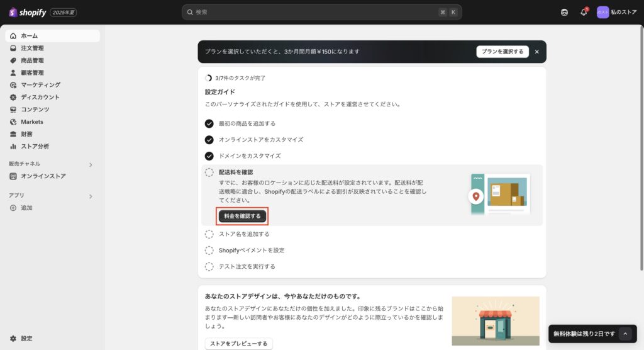Mark テスト注文を実行する task as complete
The image size is (644, 350).
pyautogui.click(x=209, y=266)
